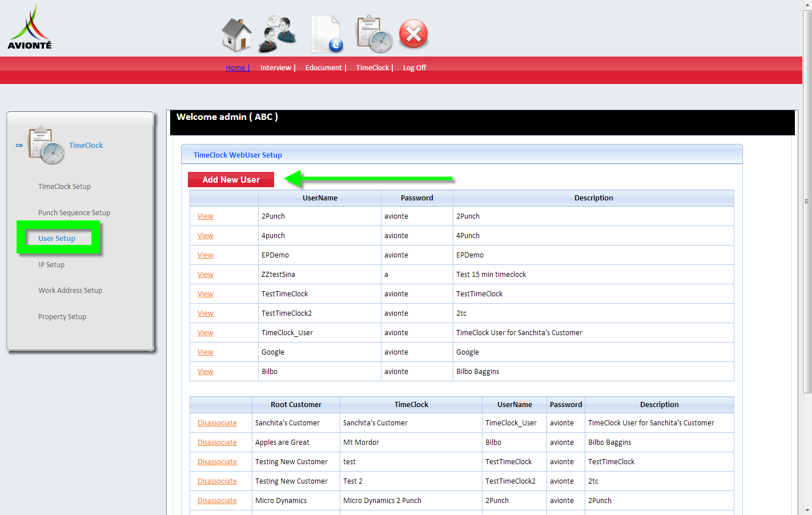812x515 pixels.
Task: Select the TimeClock menu item
Action: pyautogui.click(x=372, y=67)
